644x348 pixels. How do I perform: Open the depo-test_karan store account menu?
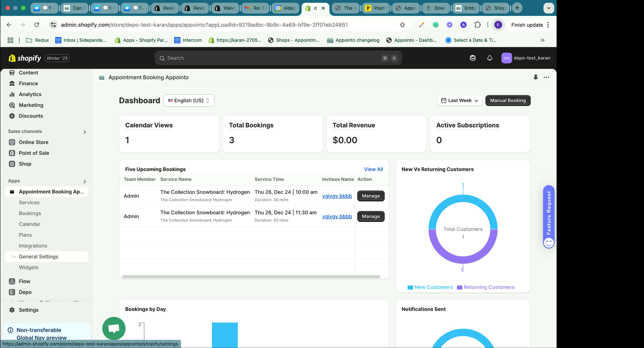pos(526,58)
